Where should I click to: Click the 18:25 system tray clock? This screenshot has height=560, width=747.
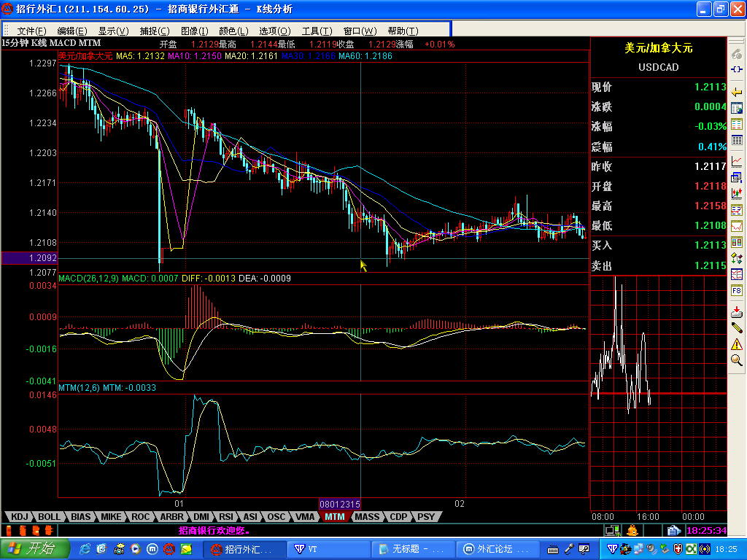(726, 549)
